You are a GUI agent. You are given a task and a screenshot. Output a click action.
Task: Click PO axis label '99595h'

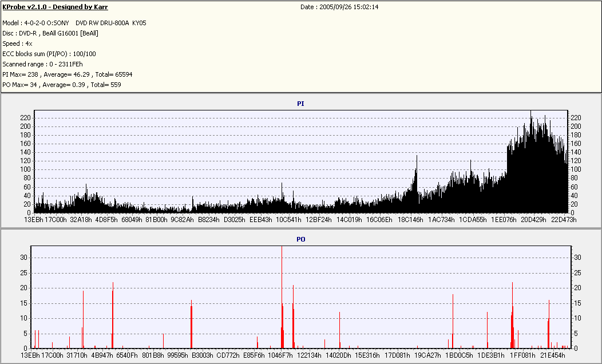[x=177, y=355]
